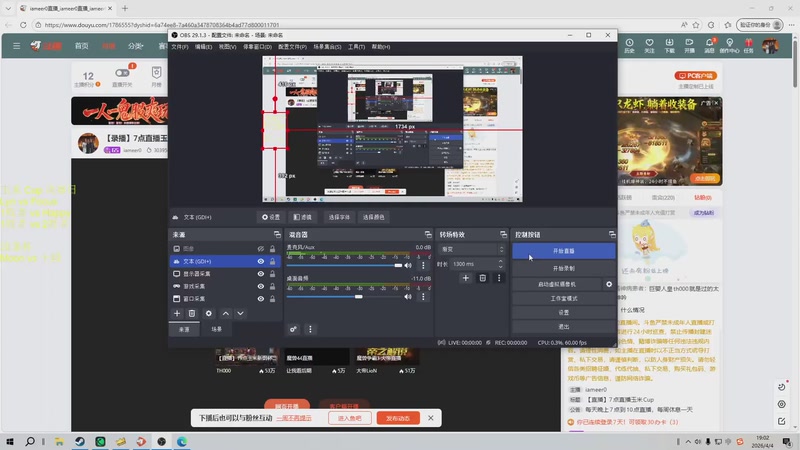Image resolution: width=800 pixels, height=450 pixels.
Task: Open the 渐变 transition type dropdown
Action: pyautogui.click(x=471, y=249)
